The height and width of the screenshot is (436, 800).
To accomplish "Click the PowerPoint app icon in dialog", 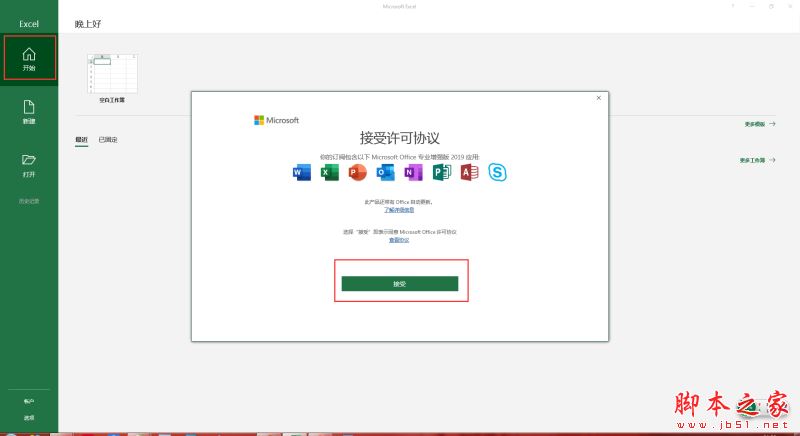I will (x=358, y=172).
